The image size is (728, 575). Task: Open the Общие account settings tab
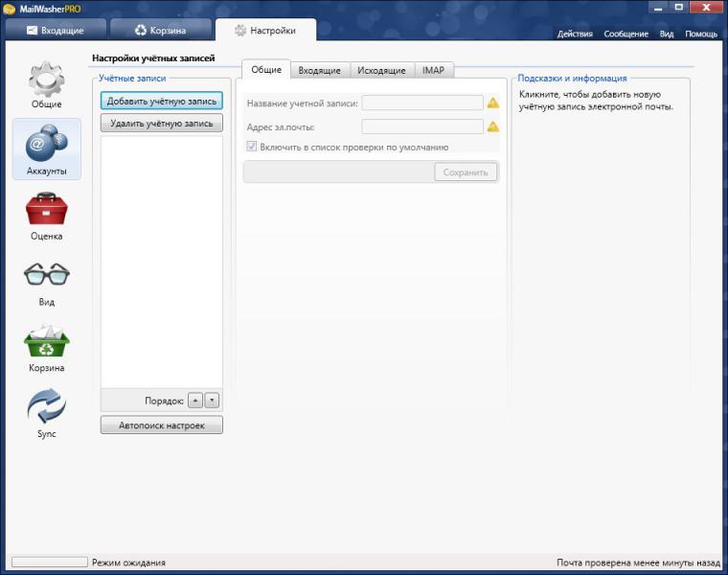266,70
